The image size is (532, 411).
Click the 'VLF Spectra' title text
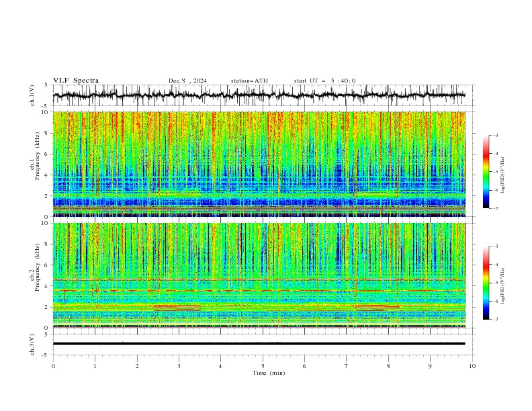[x=76, y=81]
